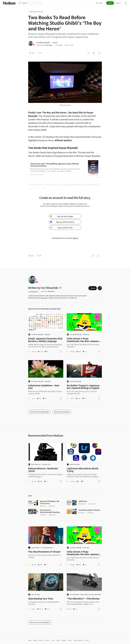
Task: Sign up with Google
Action: (65, 216)
